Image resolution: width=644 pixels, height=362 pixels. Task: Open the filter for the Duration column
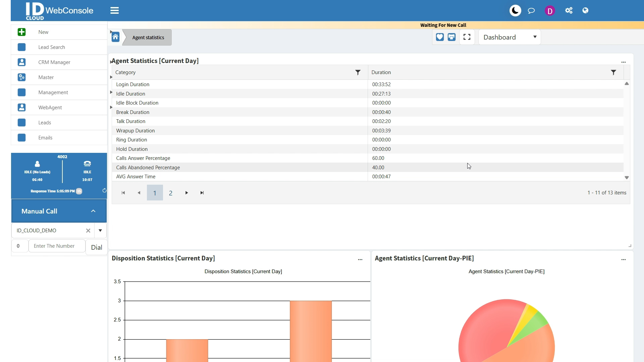tap(614, 72)
